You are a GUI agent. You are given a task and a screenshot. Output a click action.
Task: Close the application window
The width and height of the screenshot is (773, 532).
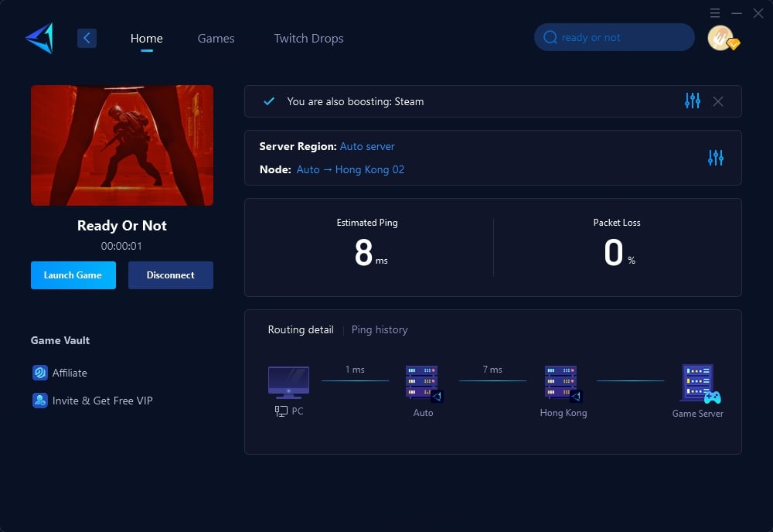[x=758, y=13]
